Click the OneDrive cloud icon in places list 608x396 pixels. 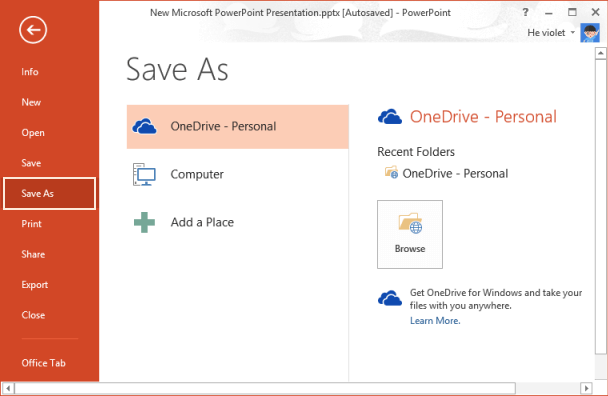point(144,126)
